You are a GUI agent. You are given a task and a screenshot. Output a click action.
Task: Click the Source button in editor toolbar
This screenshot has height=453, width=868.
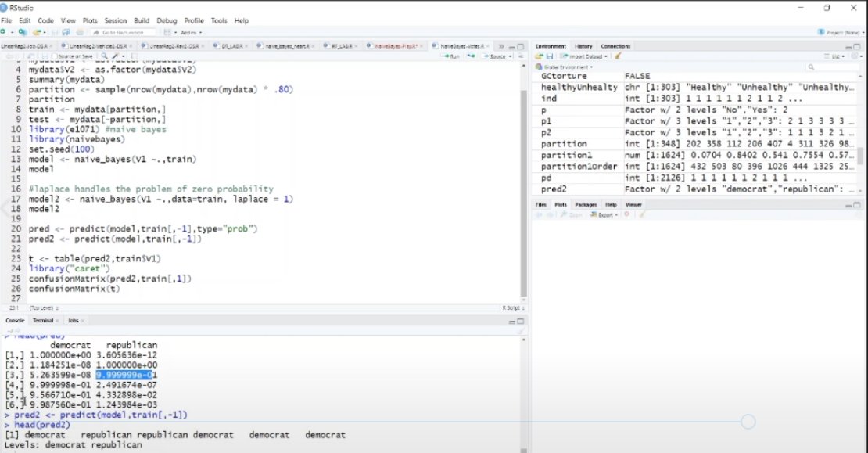click(493, 56)
